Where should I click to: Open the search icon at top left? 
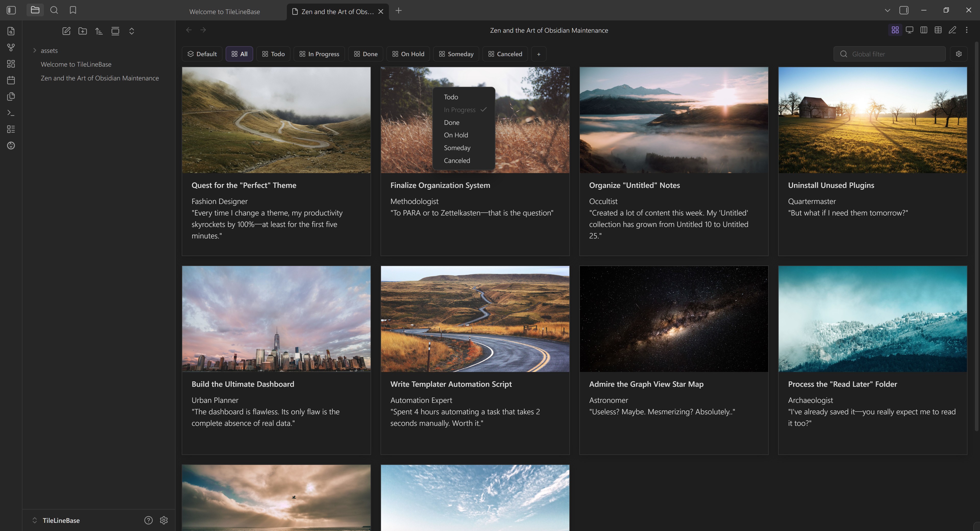(x=54, y=10)
